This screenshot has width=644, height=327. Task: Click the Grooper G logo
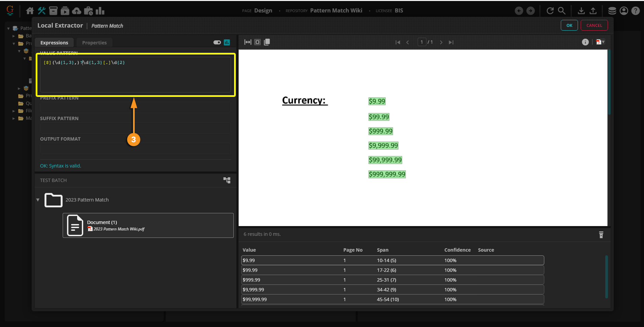pos(10,10)
